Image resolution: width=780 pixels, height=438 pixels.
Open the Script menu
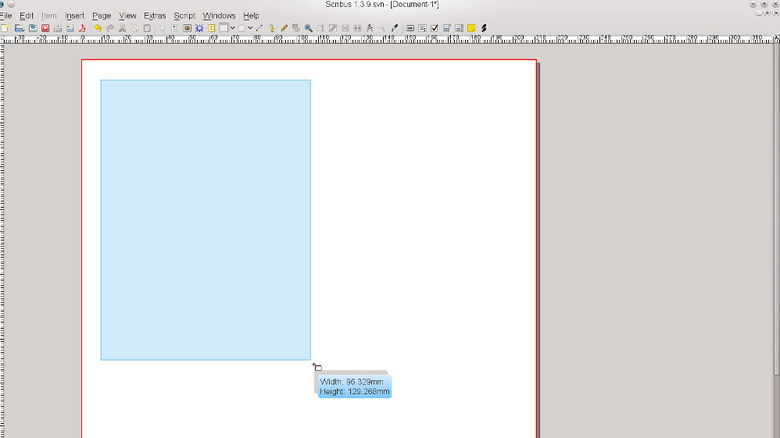pyautogui.click(x=184, y=16)
